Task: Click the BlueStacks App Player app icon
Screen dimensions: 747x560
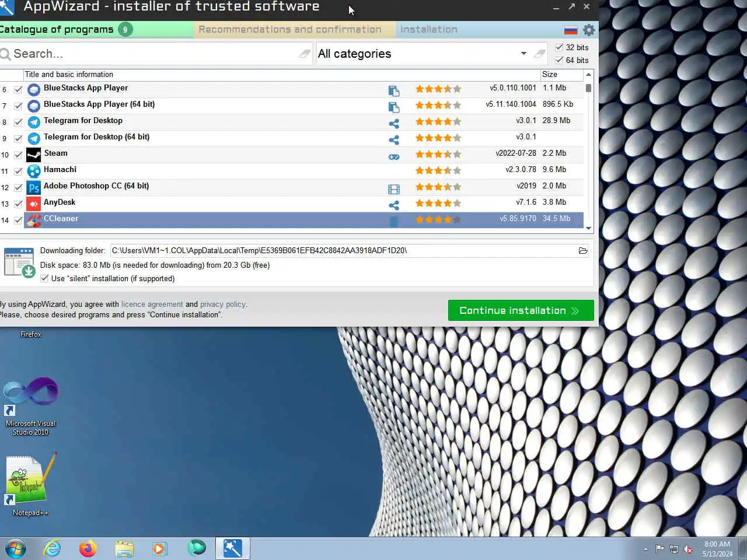Action: click(34, 89)
